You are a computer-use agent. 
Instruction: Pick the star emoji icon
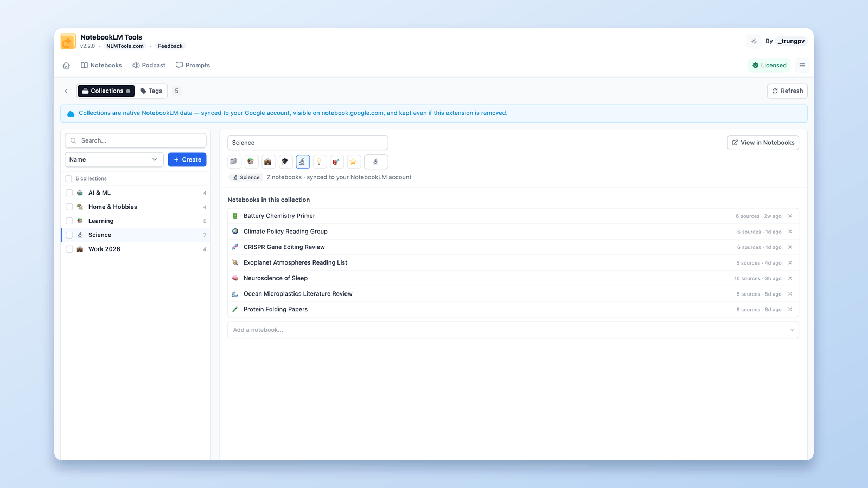point(354,162)
